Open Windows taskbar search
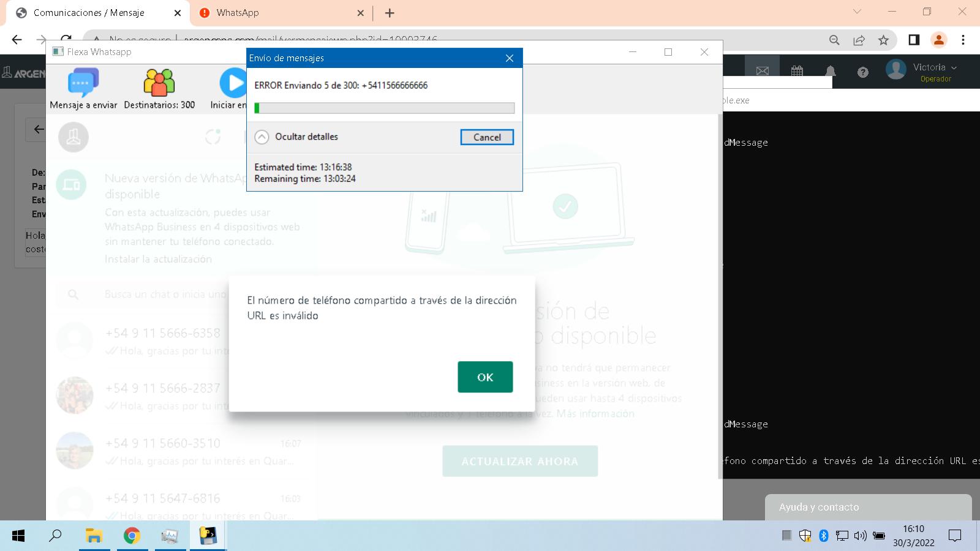 coord(56,536)
